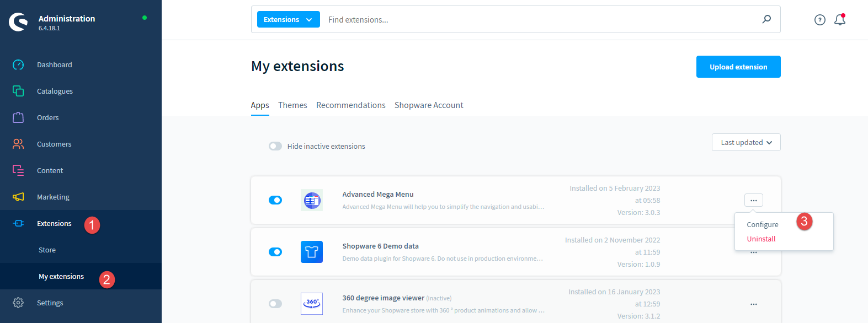Open the Recommendations tab
Image resolution: width=868 pixels, height=323 pixels.
click(x=351, y=105)
